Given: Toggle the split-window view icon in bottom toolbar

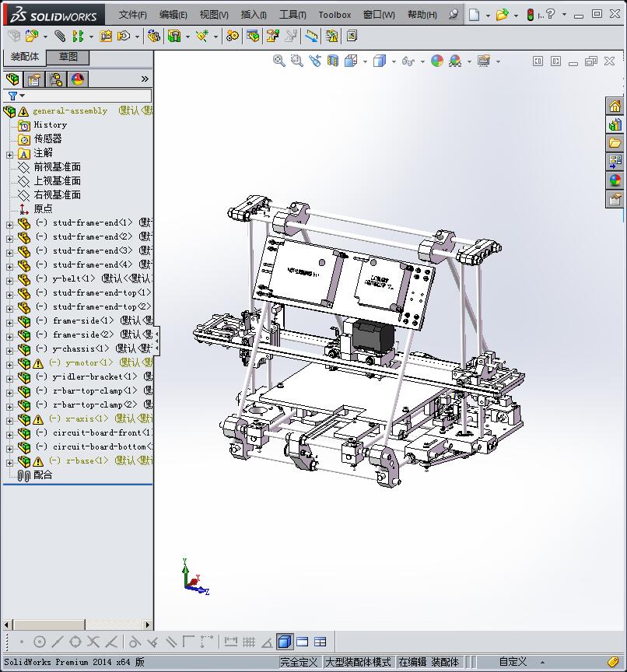Looking at the screenshot, I should [321, 642].
